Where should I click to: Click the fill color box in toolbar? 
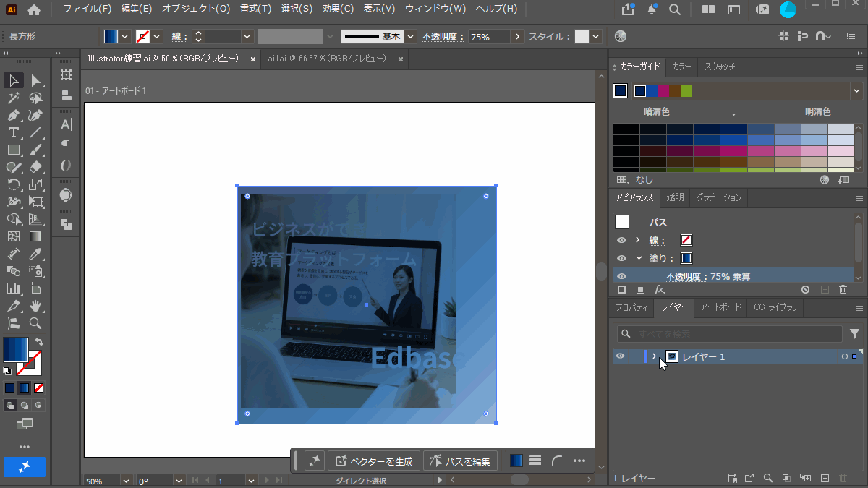16,350
